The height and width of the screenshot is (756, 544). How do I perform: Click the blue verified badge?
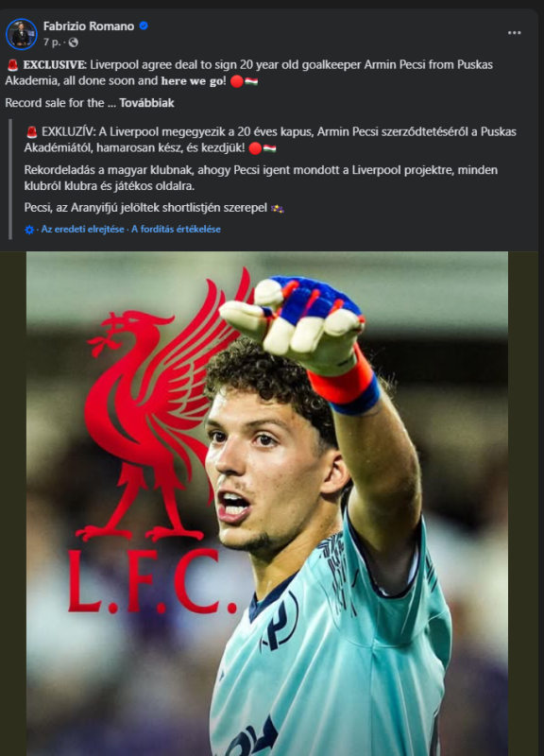point(144,26)
